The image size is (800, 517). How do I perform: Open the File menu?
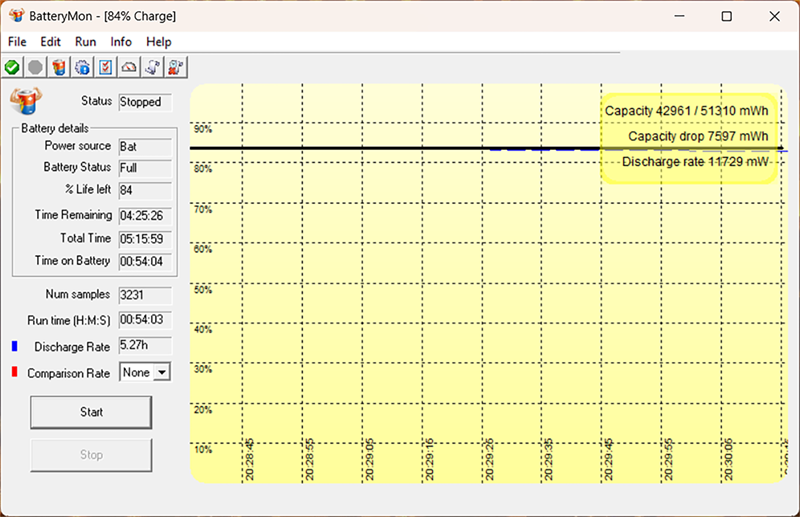pos(17,42)
